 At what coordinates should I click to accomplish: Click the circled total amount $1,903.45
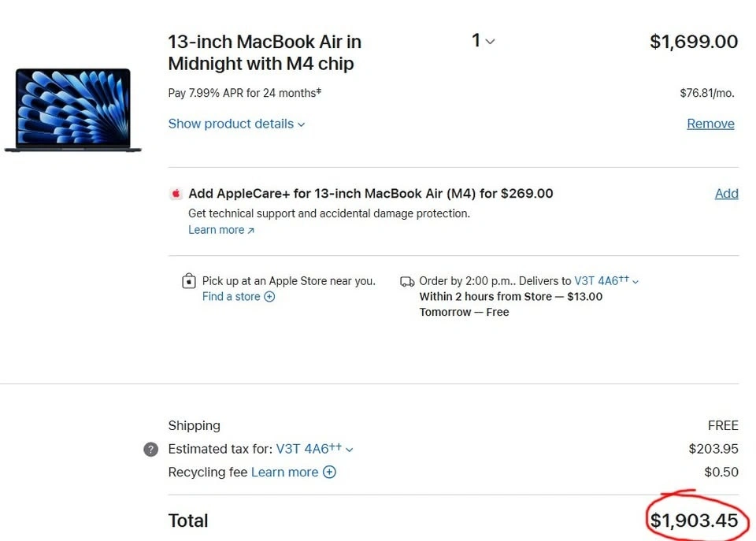click(x=694, y=521)
